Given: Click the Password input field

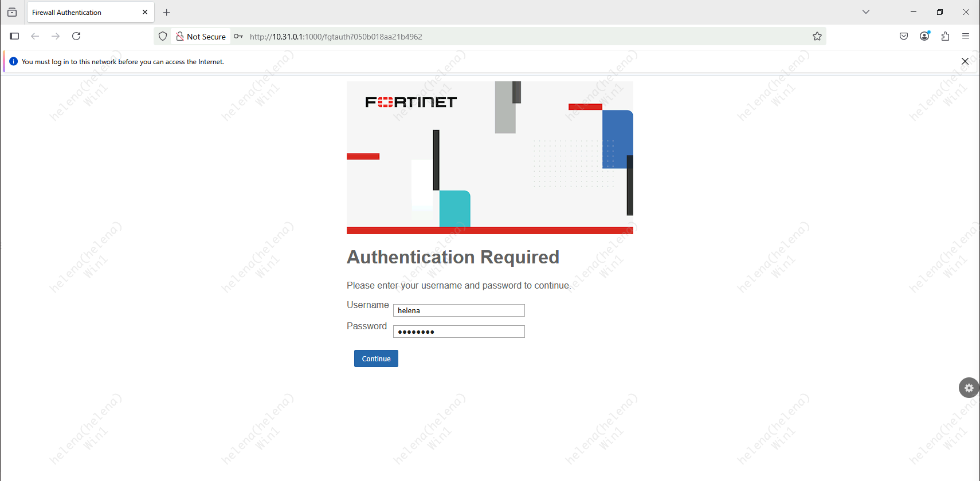Looking at the screenshot, I should click(x=458, y=332).
